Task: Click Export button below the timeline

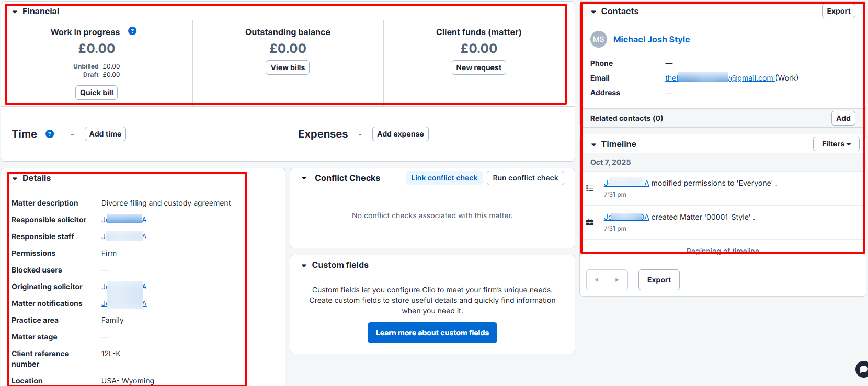Action: coord(659,280)
